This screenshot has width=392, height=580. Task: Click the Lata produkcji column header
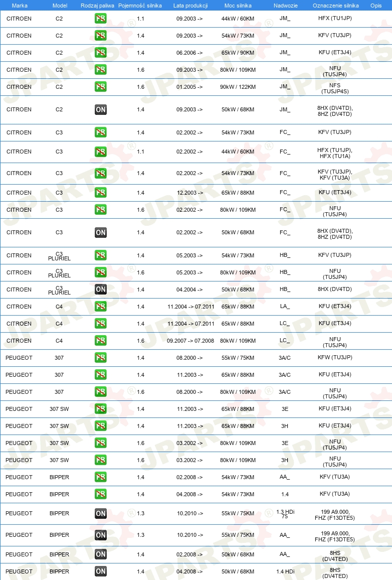click(x=190, y=6)
